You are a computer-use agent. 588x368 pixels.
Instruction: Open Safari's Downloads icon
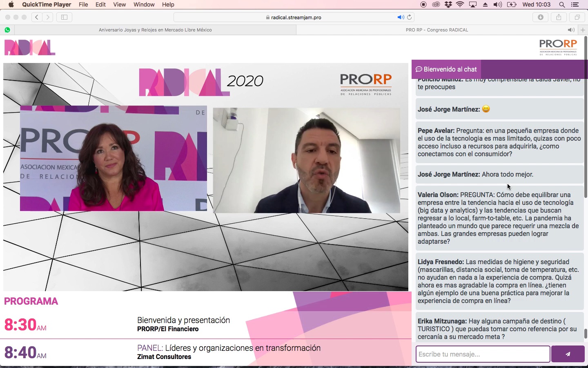click(x=540, y=17)
